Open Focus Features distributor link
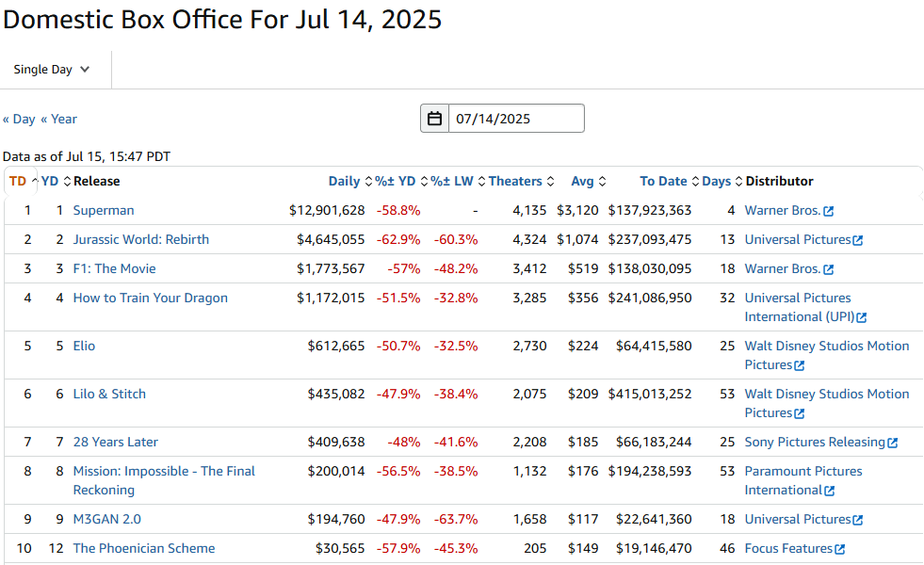 pyautogui.click(x=788, y=548)
